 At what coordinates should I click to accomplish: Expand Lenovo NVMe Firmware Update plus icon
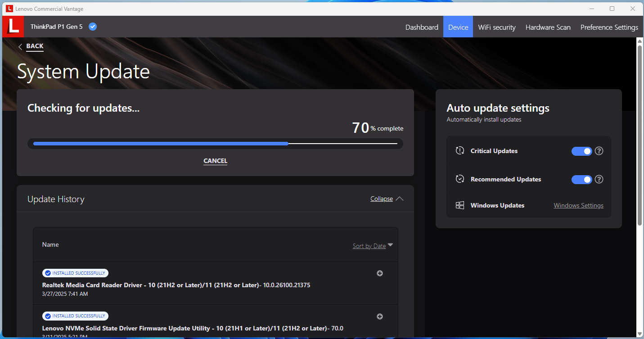tap(380, 316)
